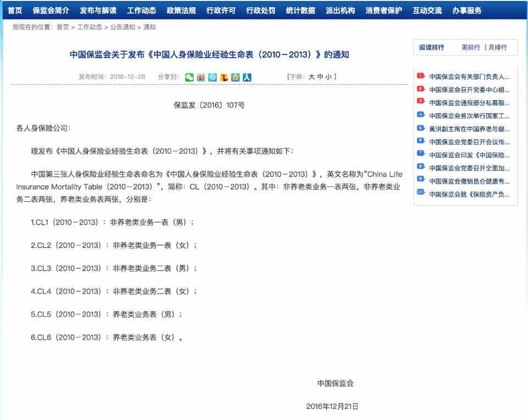Click the line 6.CL6 养老类业务表（女）
This screenshot has height=420, width=528.
tap(107, 337)
